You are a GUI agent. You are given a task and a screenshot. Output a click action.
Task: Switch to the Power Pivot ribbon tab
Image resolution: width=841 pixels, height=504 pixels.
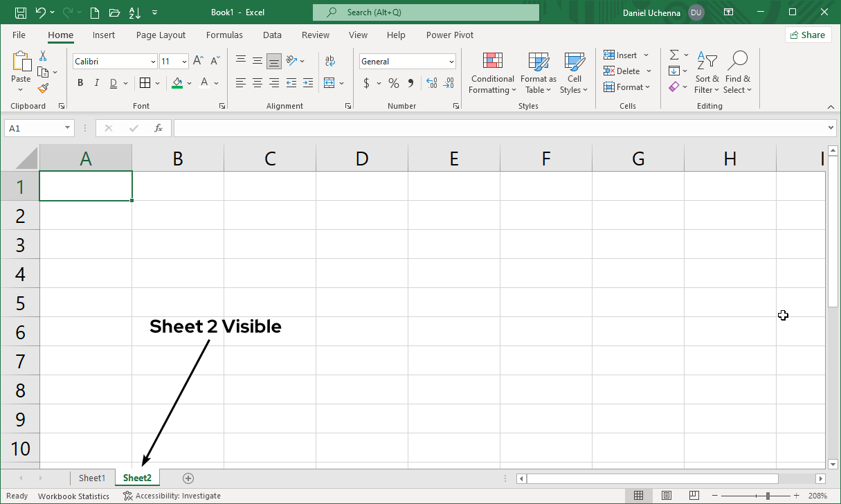coord(449,35)
